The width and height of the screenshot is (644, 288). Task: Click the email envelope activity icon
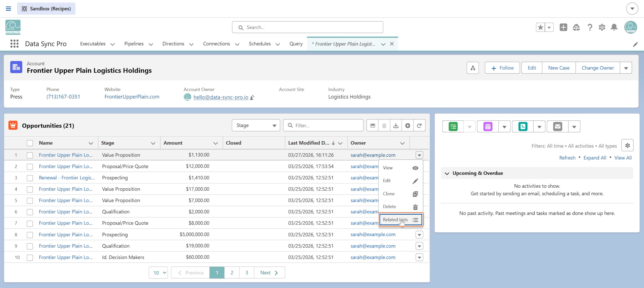point(557,127)
